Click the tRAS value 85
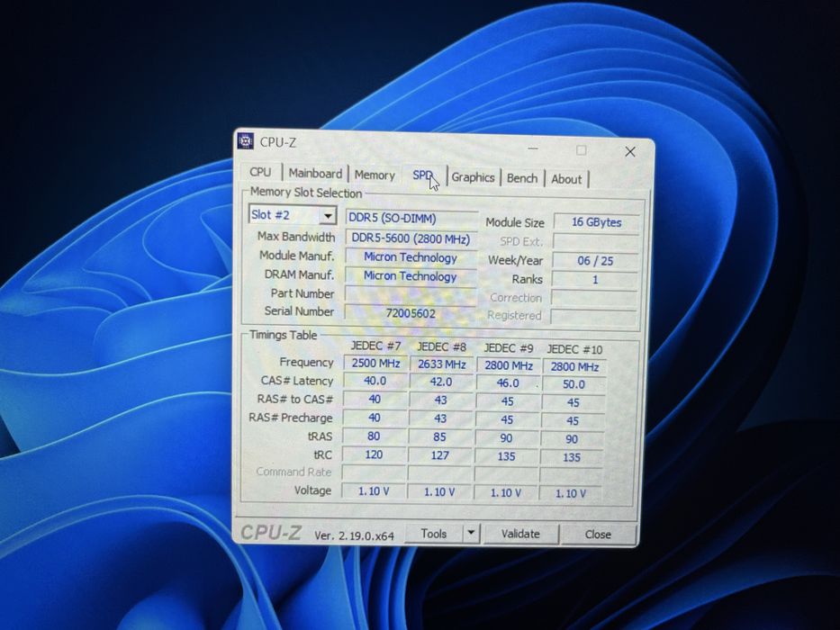The height and width of the screenshot is (630, 840). 440,437
